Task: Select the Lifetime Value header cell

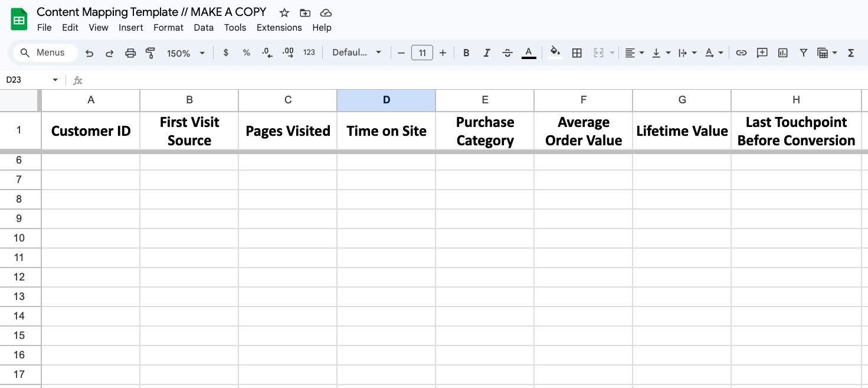Action: coord(682,131)
